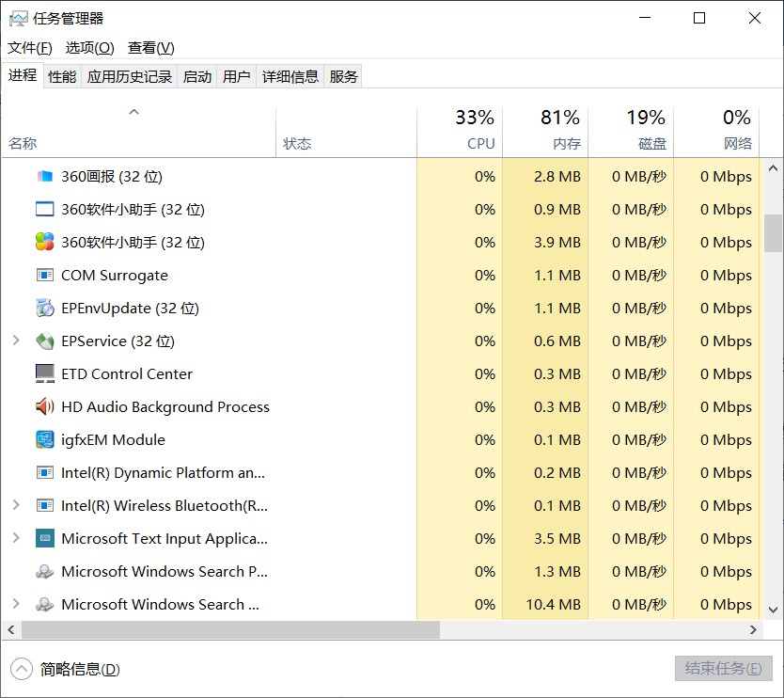Click the Task Manager title bar icon

pyautogui.click(x=19, y=19)
